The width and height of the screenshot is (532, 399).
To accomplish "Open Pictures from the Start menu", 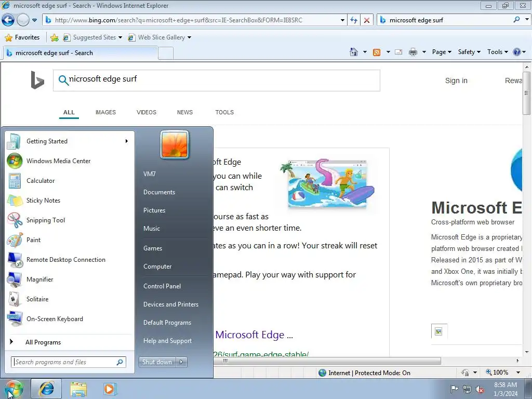I will [x=154, y=210].
